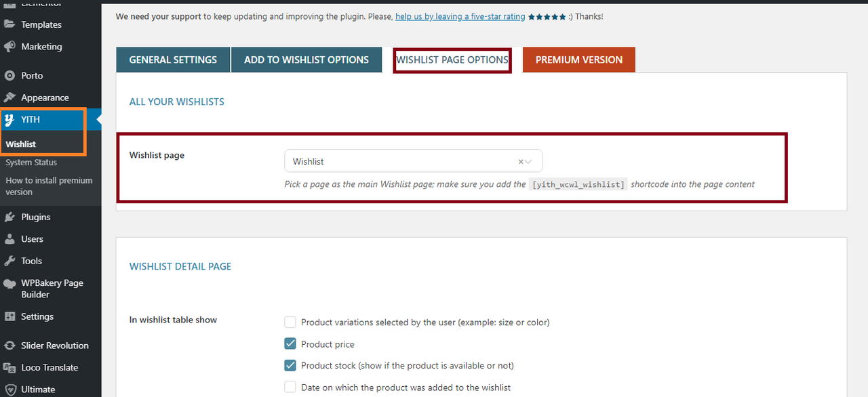The image size is (868, 397).
Task: Enable product variations checkbox
Action: 290,322
